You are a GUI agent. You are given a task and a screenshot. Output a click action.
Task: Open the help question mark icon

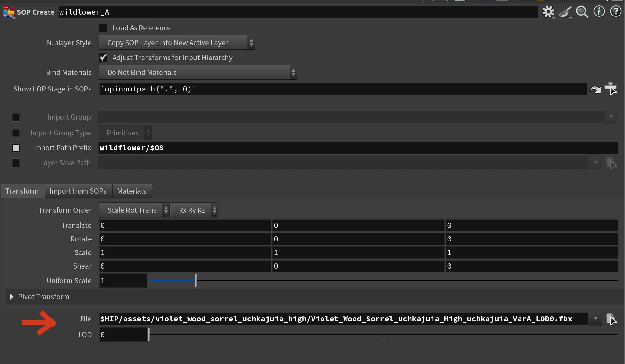(616, 12)
